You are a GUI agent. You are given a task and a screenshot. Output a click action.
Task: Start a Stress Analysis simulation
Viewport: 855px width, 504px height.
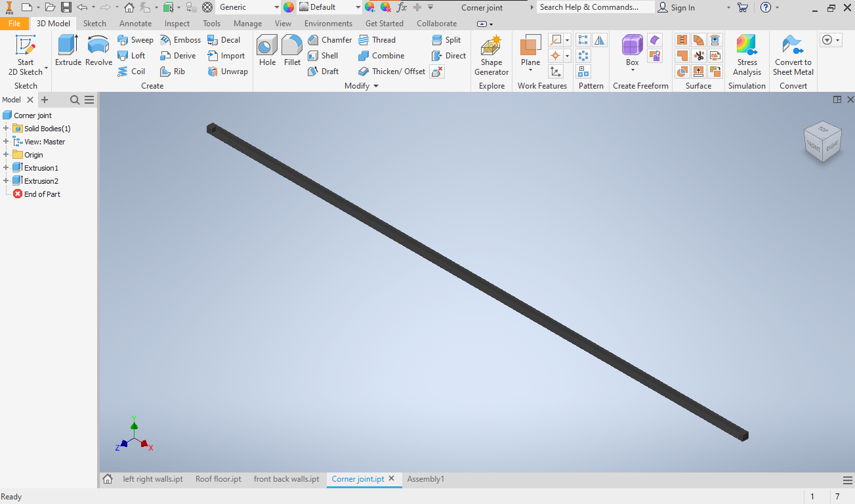[x=747, y=56]
